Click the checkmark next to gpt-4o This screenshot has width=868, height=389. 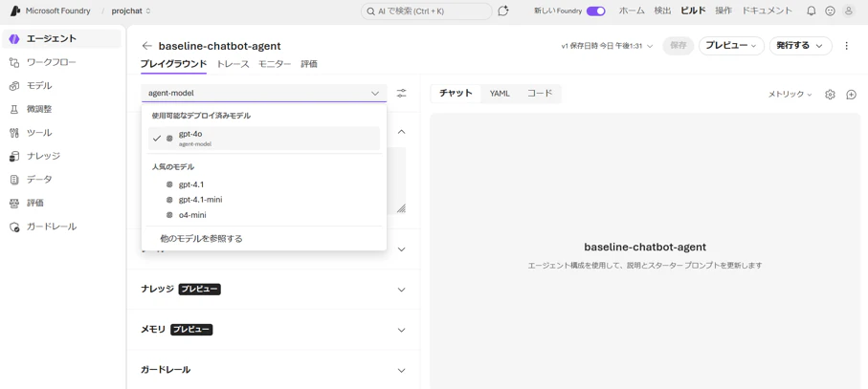pyautogui.click(x=157, y=139)
